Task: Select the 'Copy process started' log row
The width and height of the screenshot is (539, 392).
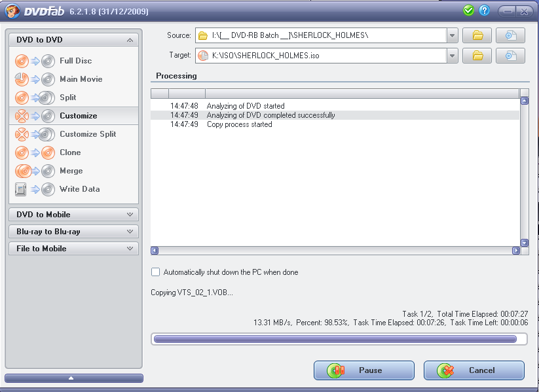Action: point(335,124)
